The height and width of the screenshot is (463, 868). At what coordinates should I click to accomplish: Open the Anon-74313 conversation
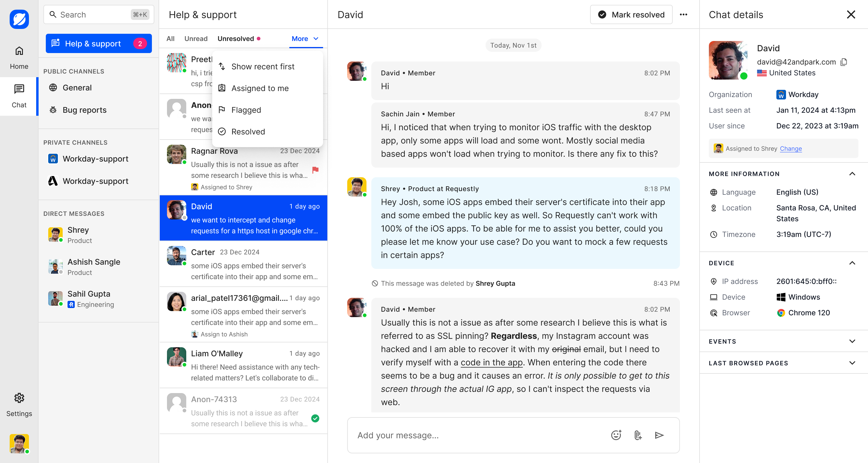(243, 411)
